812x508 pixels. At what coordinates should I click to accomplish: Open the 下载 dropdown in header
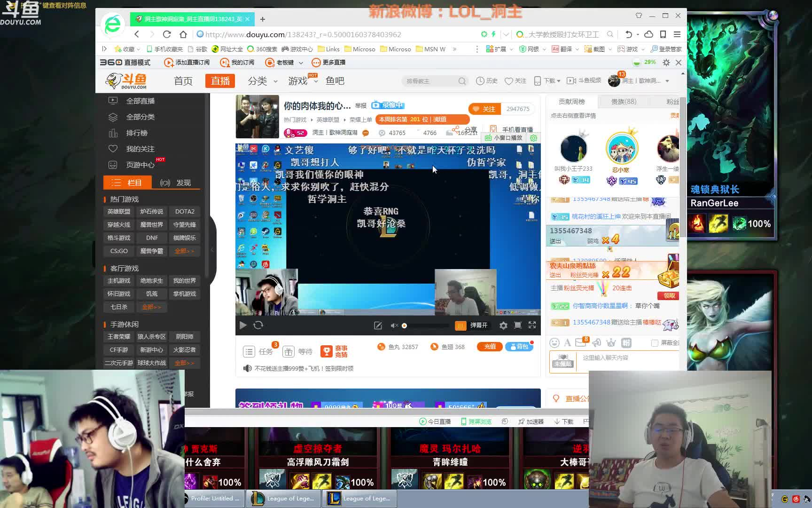pyautogui.click(x=547, y=81)
